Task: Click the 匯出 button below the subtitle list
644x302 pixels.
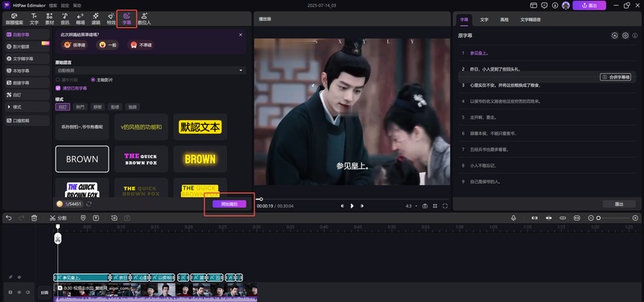Action: pos(619,204)
